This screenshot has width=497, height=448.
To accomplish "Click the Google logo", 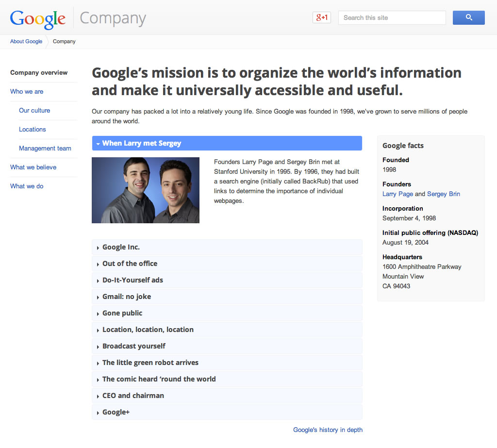I will pyautogui.click(x=38, y=19).
